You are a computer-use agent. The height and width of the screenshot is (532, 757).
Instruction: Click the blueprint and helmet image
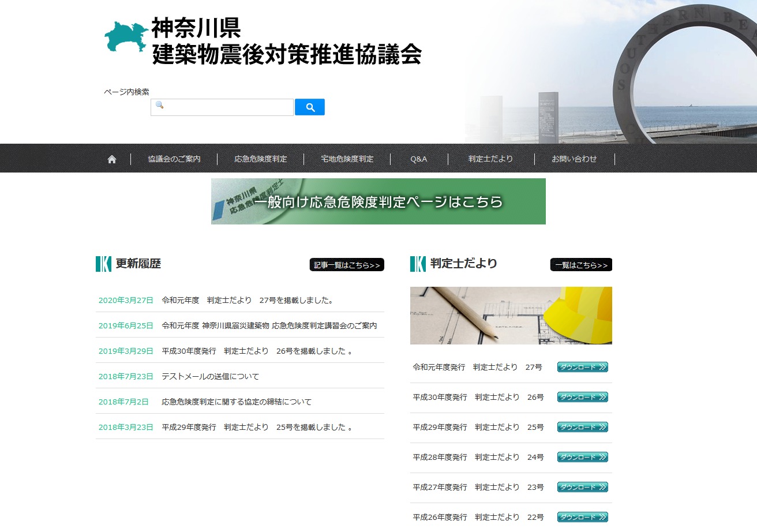point(511,316)
